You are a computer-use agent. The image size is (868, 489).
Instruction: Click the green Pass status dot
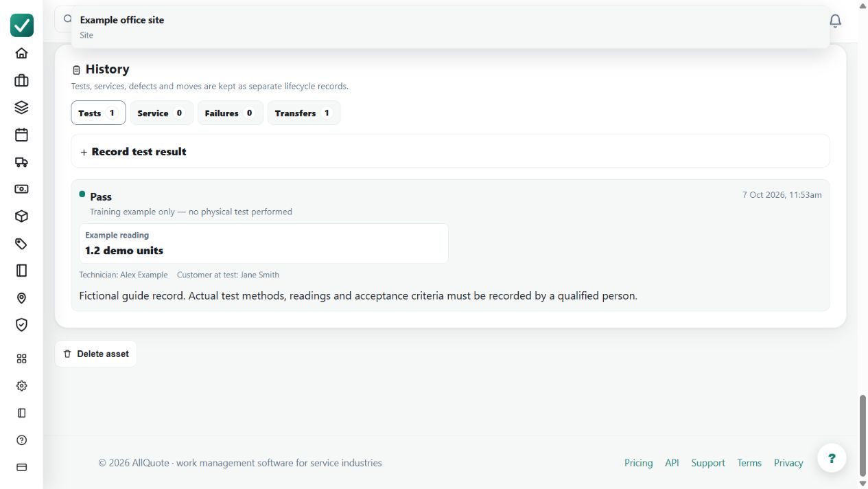click(x=82, y=194)
